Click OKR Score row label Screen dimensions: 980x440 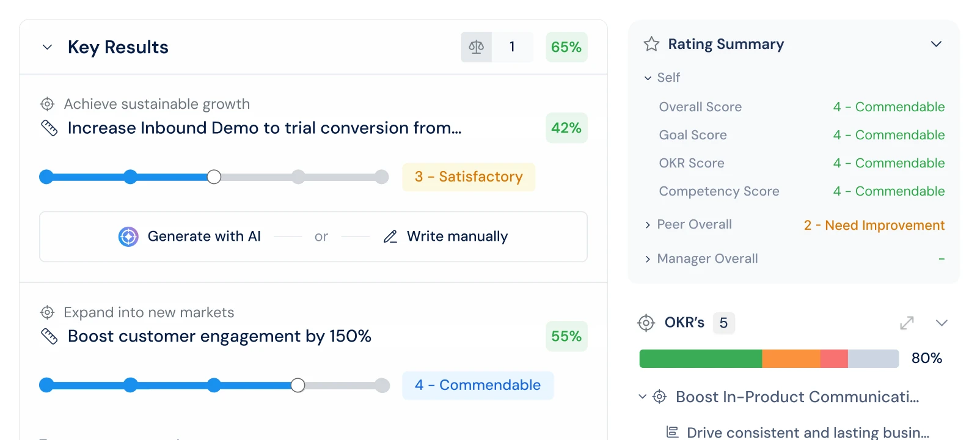tap(692, 163)
